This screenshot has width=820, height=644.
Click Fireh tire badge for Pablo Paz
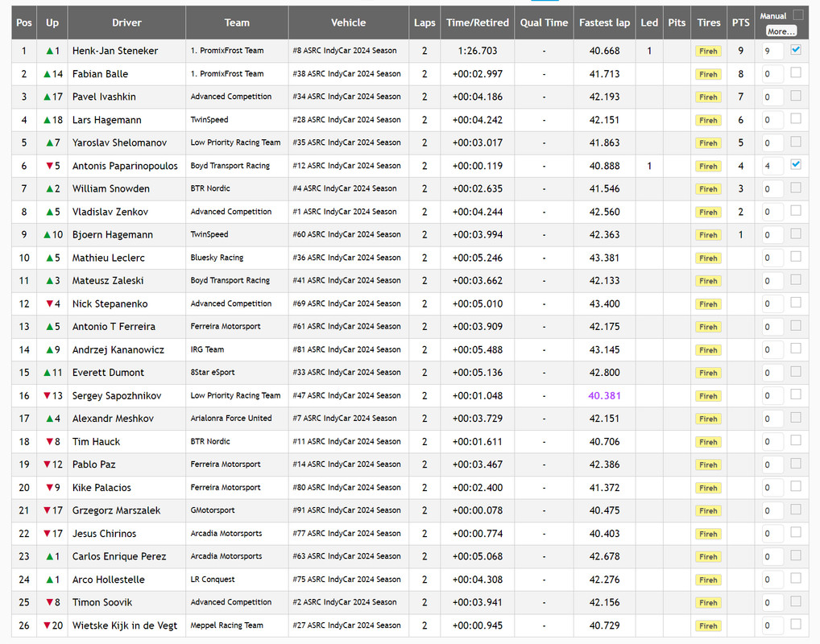[708, 464]
